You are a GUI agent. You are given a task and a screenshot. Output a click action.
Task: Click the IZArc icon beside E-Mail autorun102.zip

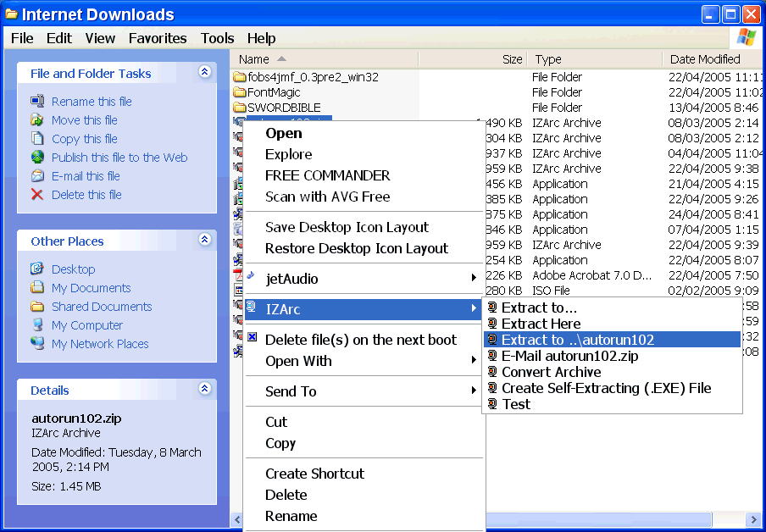[492, 356]
